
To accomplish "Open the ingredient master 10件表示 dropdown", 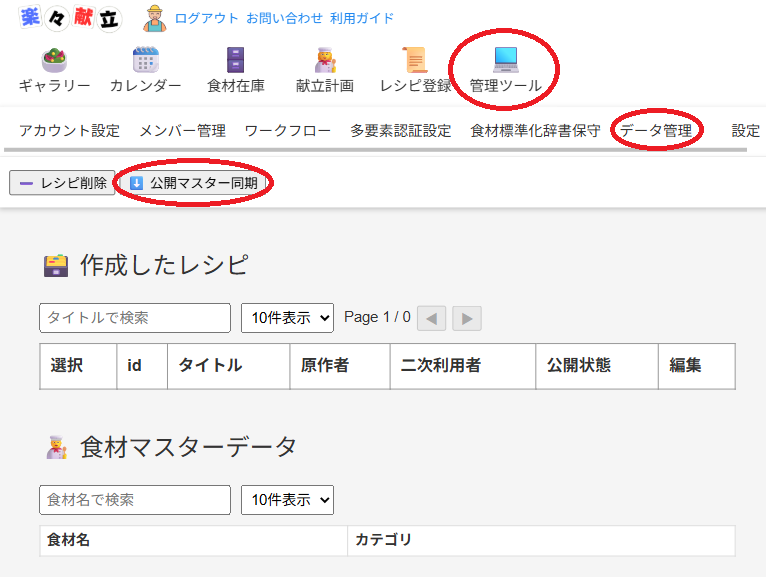I will coord(287,500).
